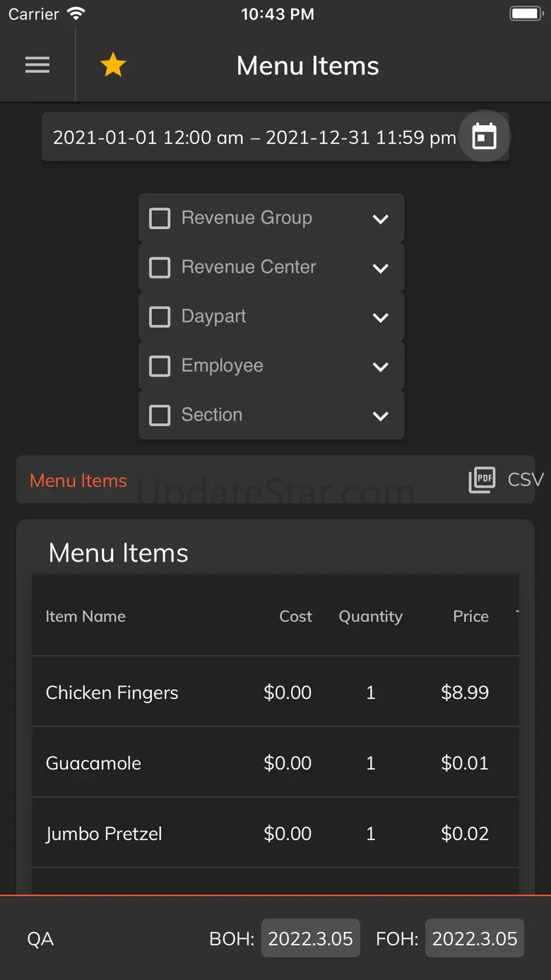
Task: Open the calendar date picker icon
Action: tap(484, 136)
